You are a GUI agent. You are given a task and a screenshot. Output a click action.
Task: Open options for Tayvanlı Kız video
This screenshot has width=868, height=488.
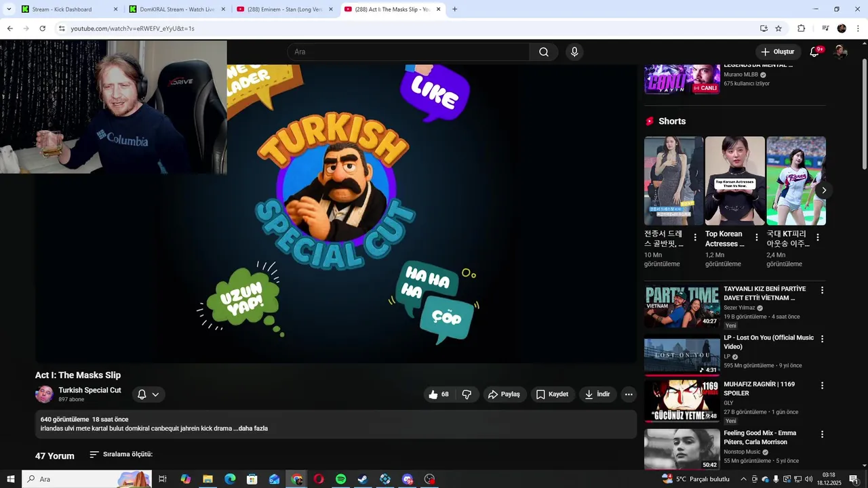click(x=822, y=290)
